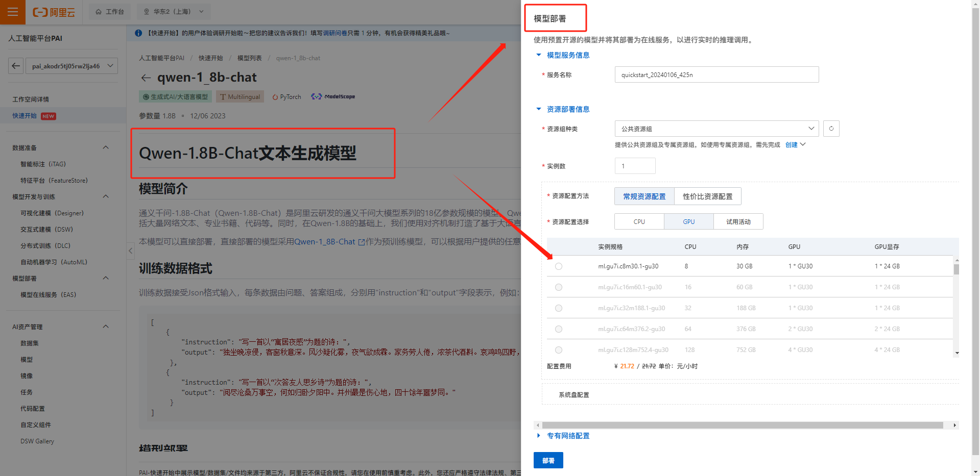Image resolution: width=980 pixels, height=476 pixels.
Task: Open the 资源组种类 公共资源组 dropdown
Action: point(716,129)
